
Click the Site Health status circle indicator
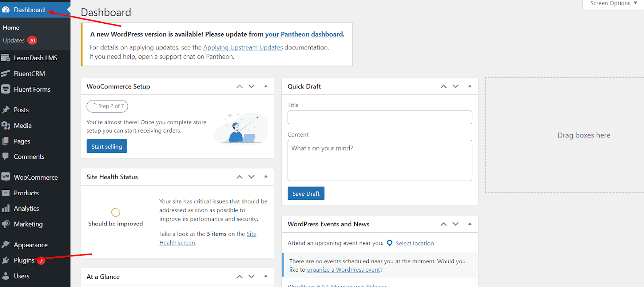pyautogui.click(x=116, y=212)
